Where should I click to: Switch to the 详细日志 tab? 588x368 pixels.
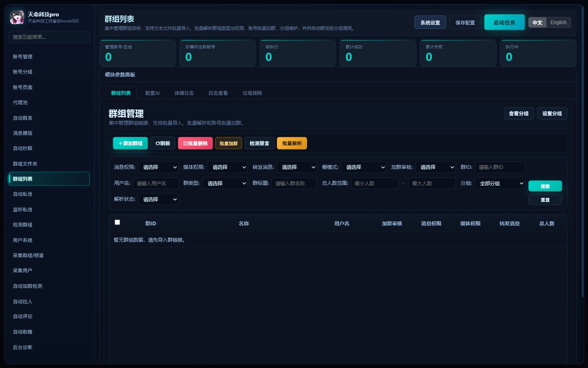click(184, 93)
